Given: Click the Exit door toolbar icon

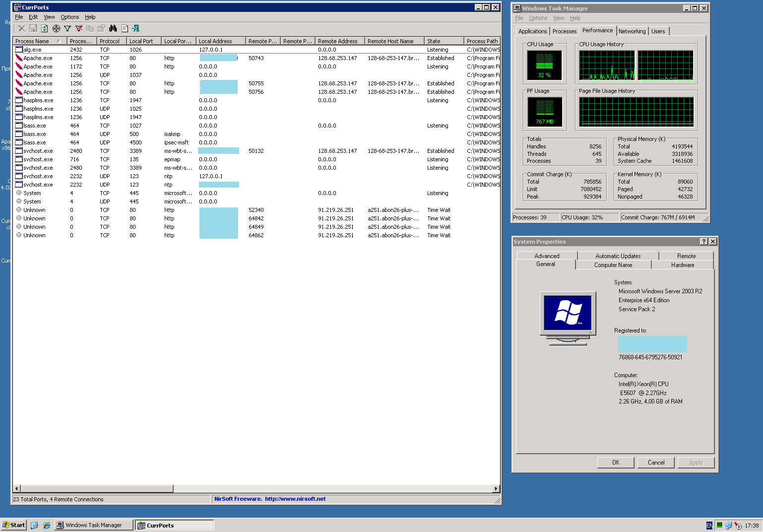Looking at the screenshot, I should tap(136, 29).
